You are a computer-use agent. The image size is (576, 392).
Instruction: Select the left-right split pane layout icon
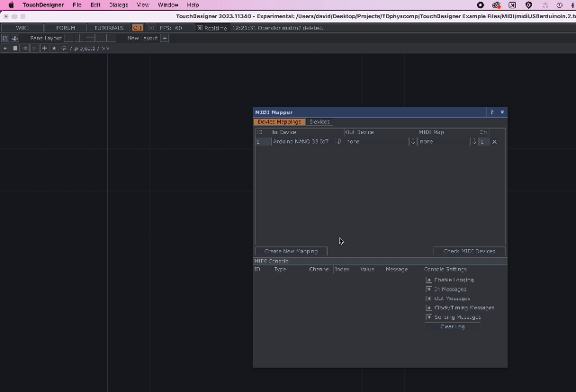[79, 38]
